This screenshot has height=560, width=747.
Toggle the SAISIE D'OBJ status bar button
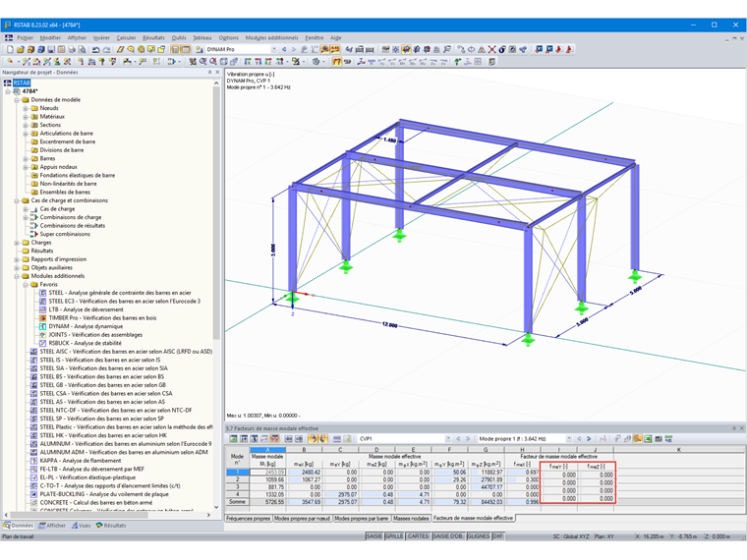[x=448, y=536]
